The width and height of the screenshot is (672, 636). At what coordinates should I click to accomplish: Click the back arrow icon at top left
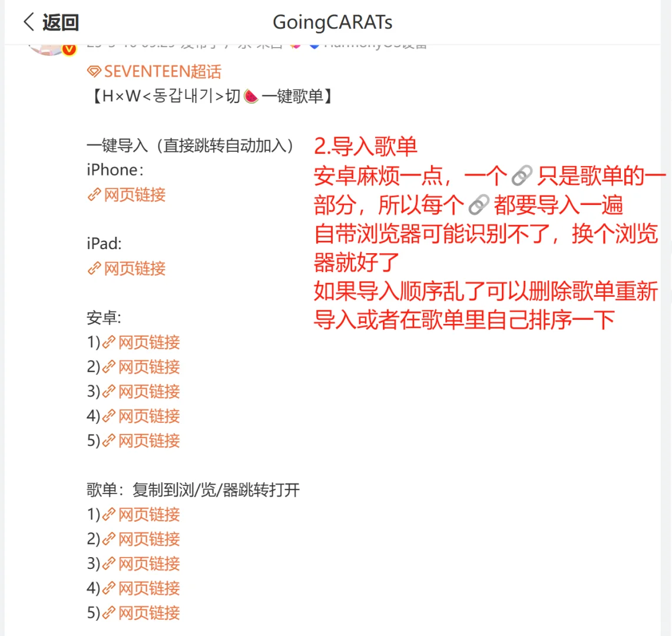click(x=28, y=22)
